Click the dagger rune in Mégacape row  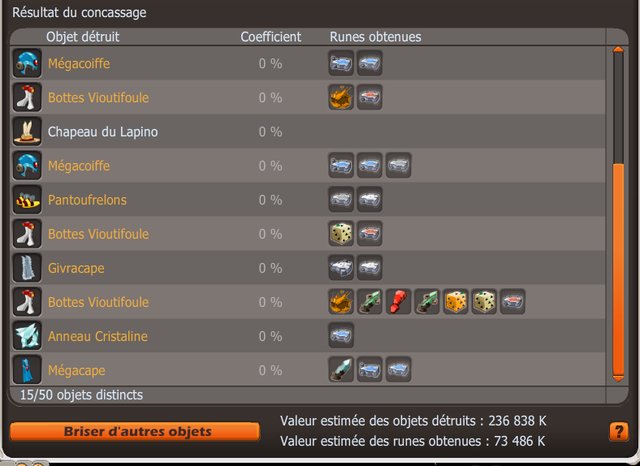coord(341,370)
